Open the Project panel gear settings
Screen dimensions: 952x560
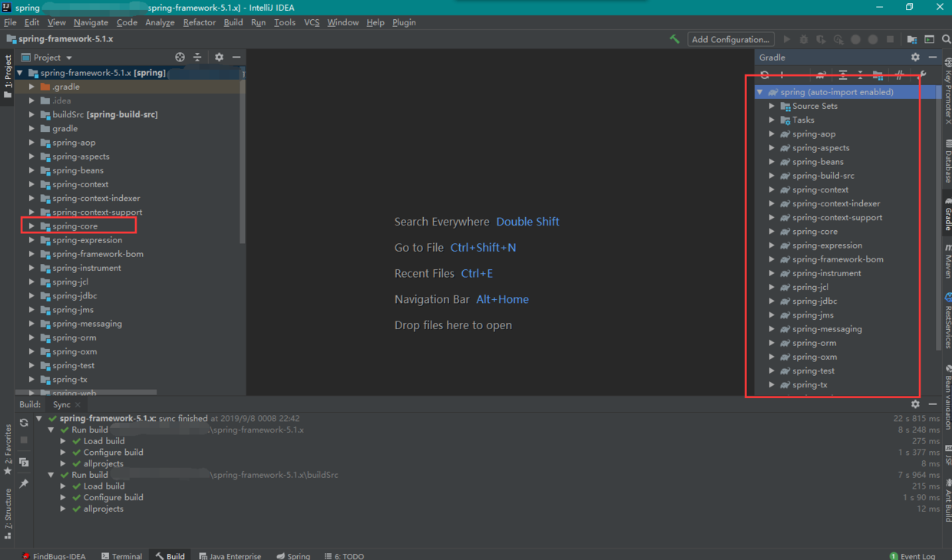[219, 57]
